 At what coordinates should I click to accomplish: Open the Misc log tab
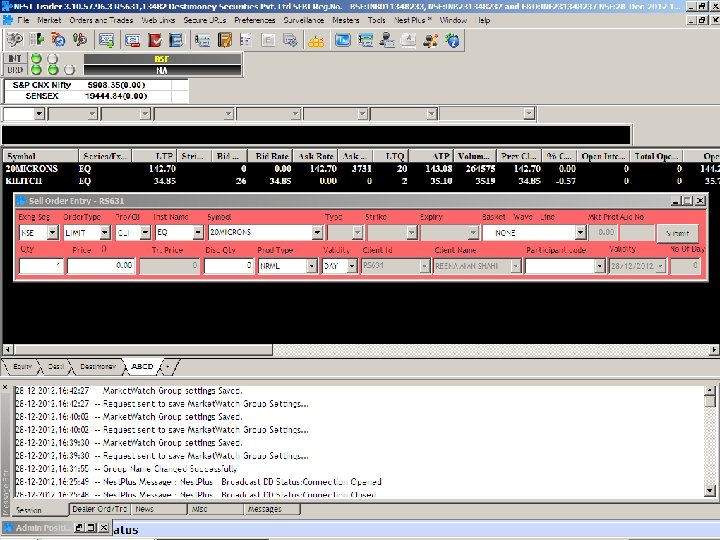[x=216, y=509]
